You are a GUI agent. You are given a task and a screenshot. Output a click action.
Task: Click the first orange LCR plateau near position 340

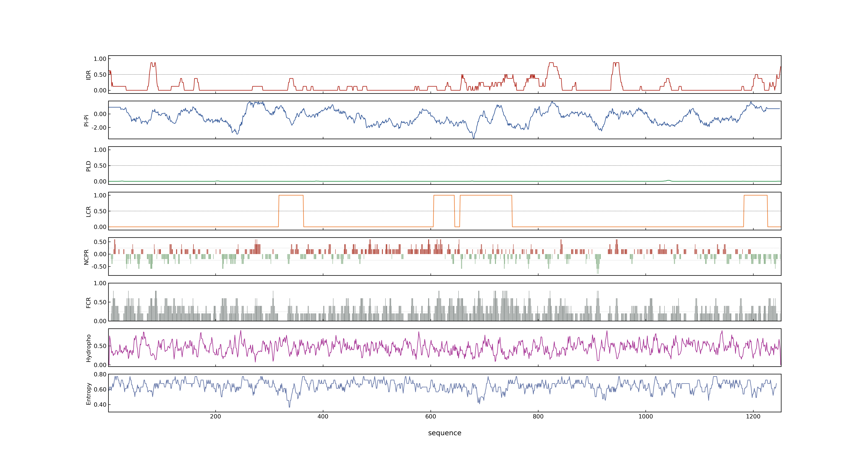tap(291, 195)
